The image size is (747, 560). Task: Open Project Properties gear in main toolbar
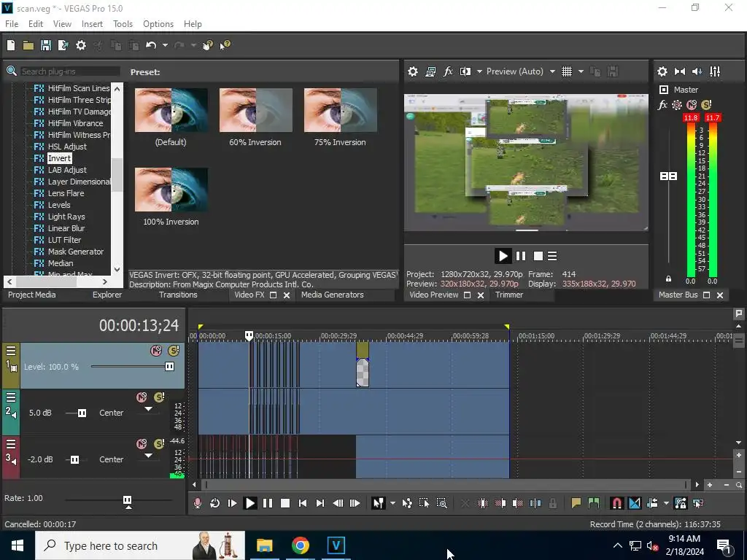[x=81, y=45]
